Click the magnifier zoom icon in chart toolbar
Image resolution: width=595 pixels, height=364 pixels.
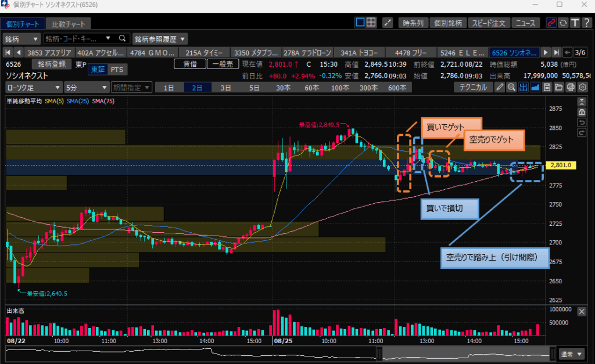(511, 88)
